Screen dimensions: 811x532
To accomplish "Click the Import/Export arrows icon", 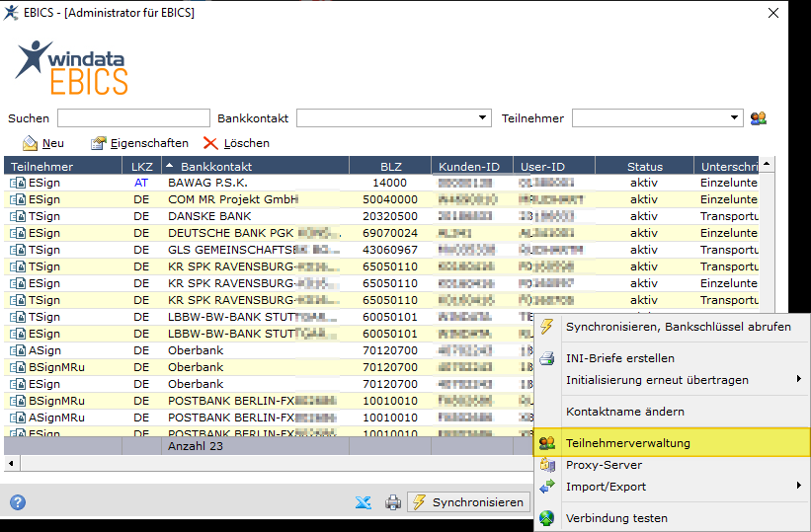I will point(546,487).
